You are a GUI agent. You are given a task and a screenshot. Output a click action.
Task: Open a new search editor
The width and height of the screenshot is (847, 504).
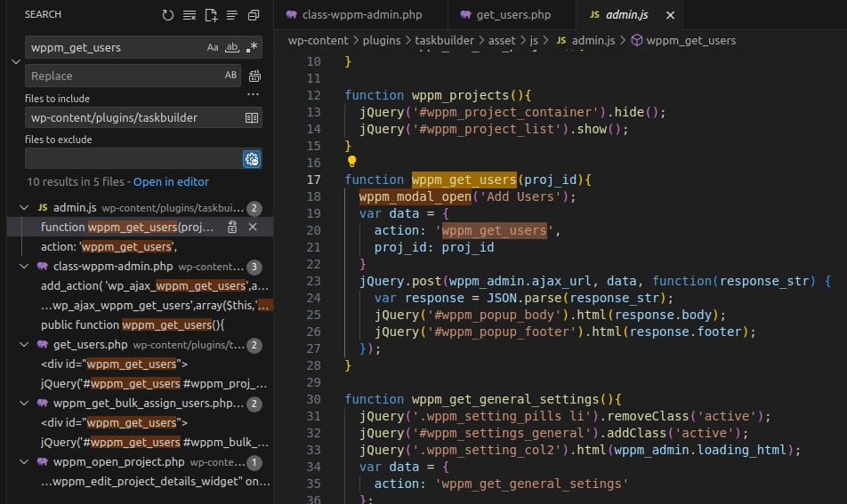click(211, 15)
